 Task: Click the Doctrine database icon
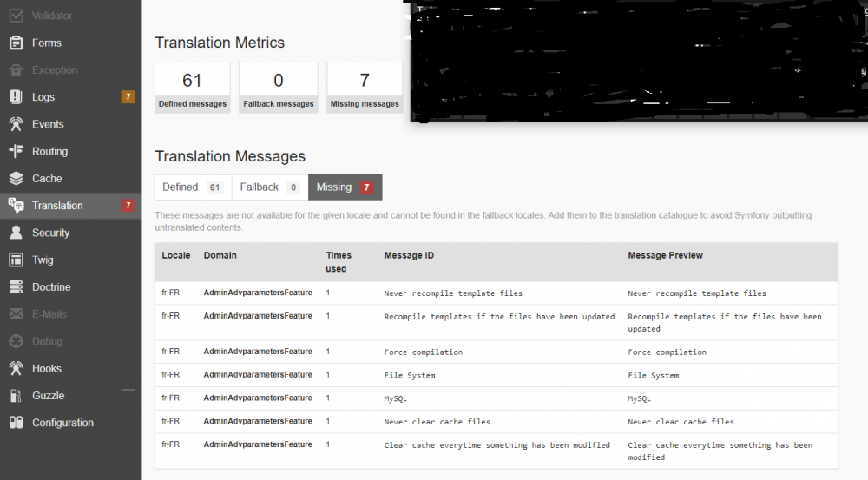(x=16, y=286)
